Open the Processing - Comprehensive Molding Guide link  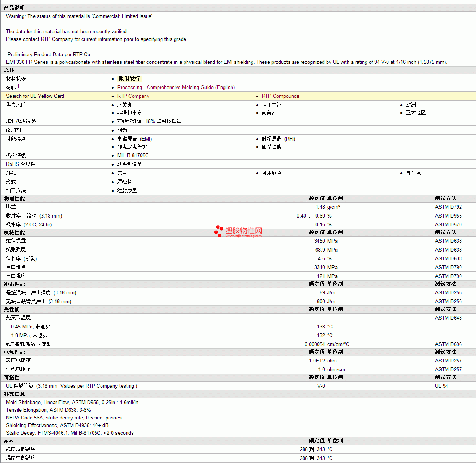(x=176, y=87)
